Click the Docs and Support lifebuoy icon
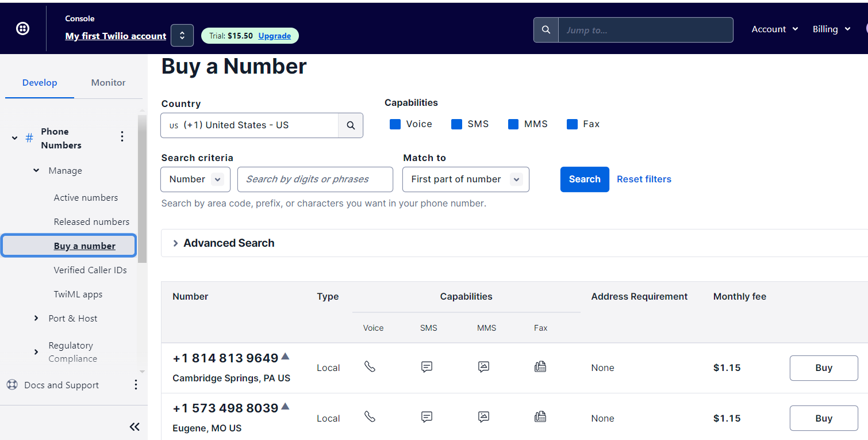 click(x=12, y=385)
